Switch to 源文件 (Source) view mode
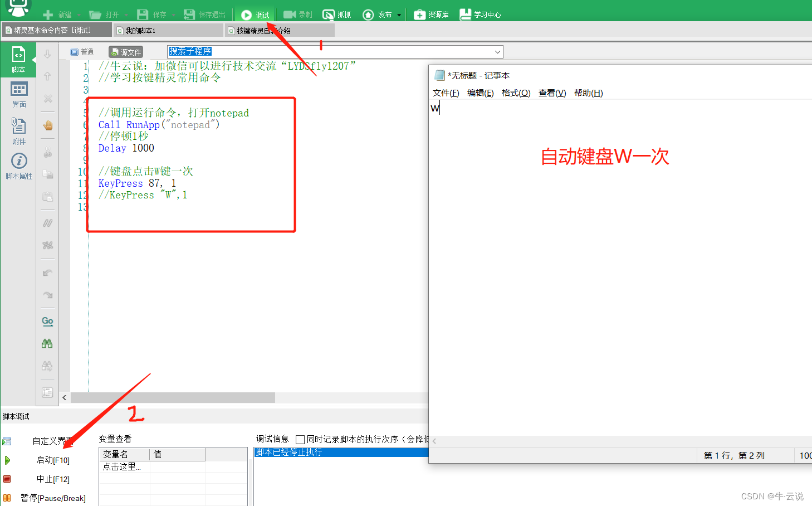Viewport: 812px width, 506px height. (126, 52)
